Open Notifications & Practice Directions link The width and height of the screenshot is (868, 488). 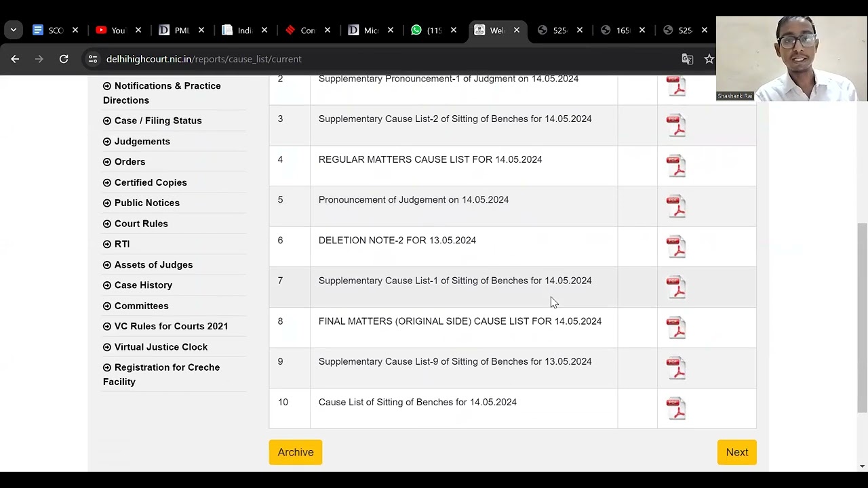pos(162,93)
